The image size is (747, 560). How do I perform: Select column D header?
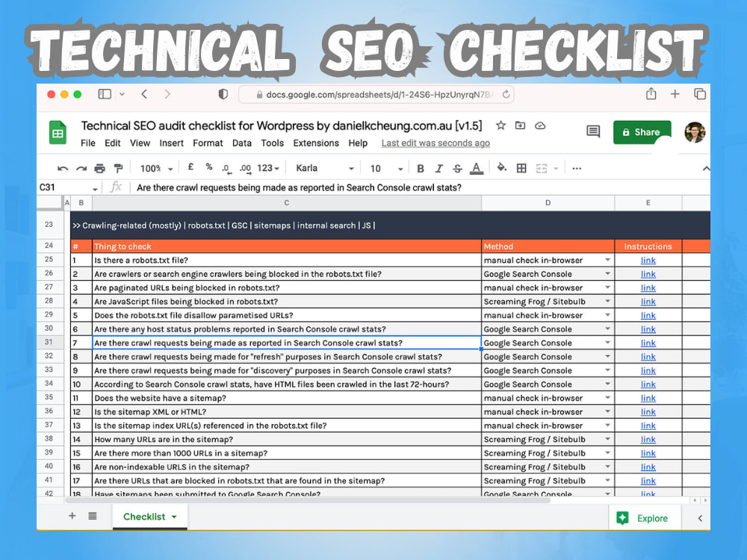click(x=548, y=203)
